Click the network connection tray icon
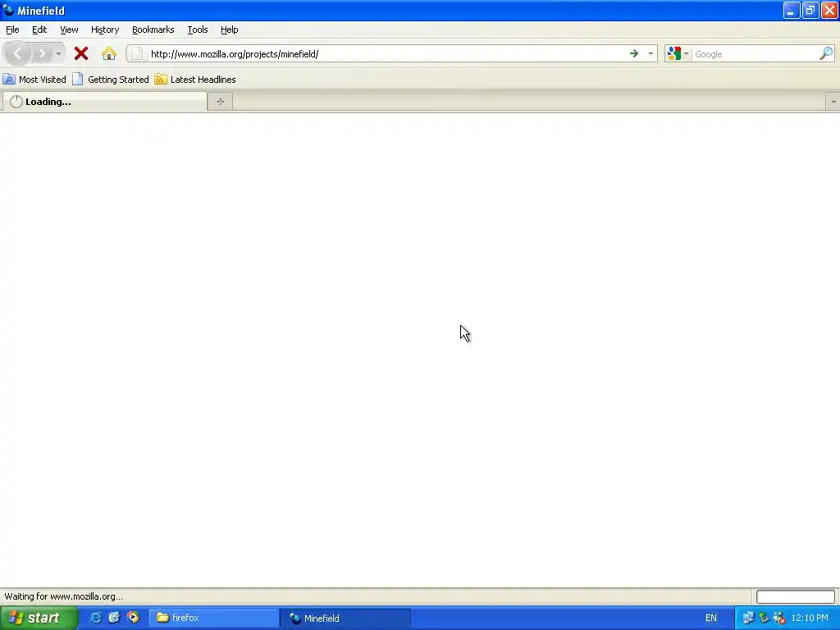This screenshot has height=630, width=840. point(748,619)
